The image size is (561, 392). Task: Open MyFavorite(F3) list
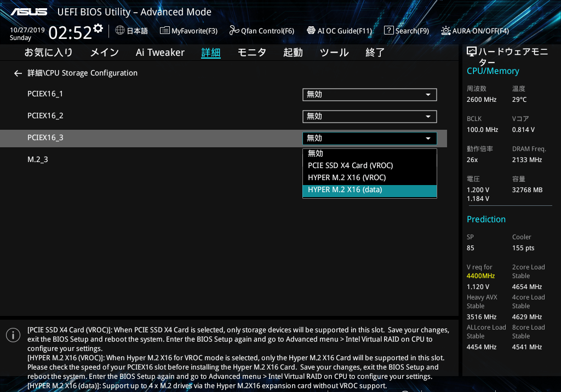(x=188, y=31)
